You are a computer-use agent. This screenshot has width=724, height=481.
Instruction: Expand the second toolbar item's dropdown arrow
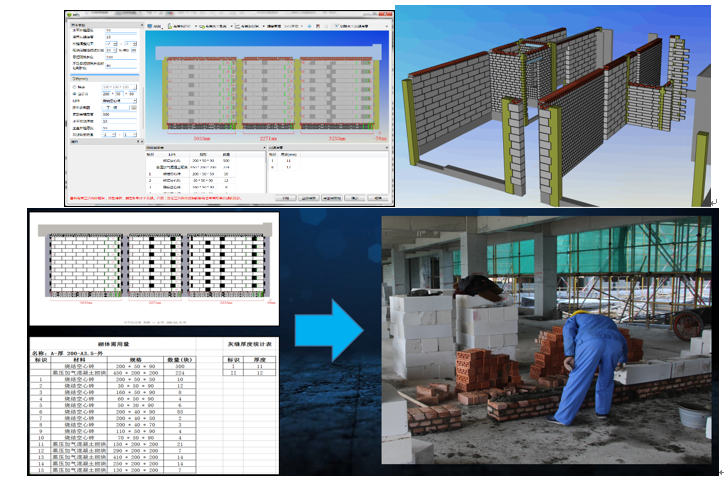pos(194,26)
